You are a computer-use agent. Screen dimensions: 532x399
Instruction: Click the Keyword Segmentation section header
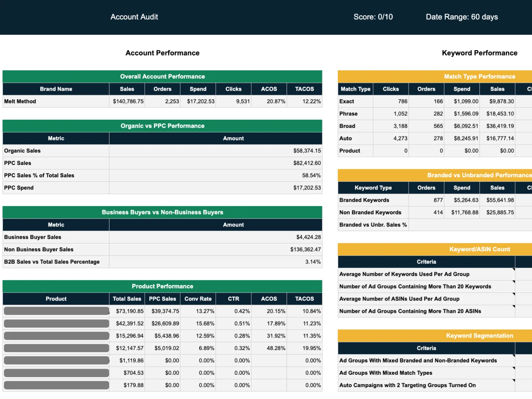(480, 336)
